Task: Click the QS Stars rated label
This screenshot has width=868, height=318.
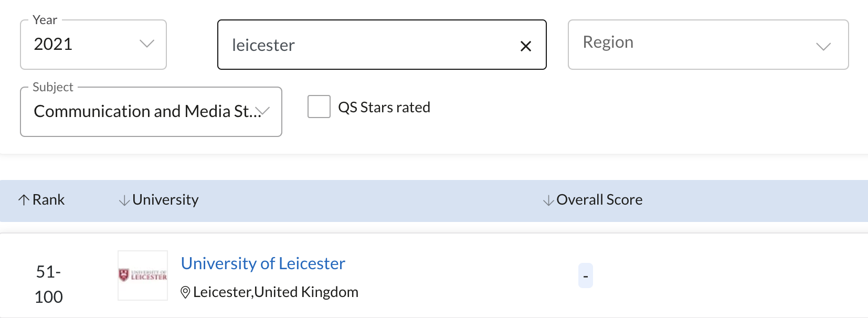Action: pos(384,108)
